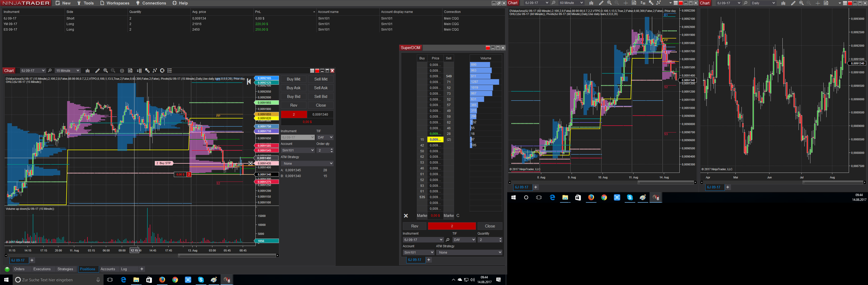
Task: Click the reload circle icon in 15 Minute chart
Action: [x=162, y=71]
